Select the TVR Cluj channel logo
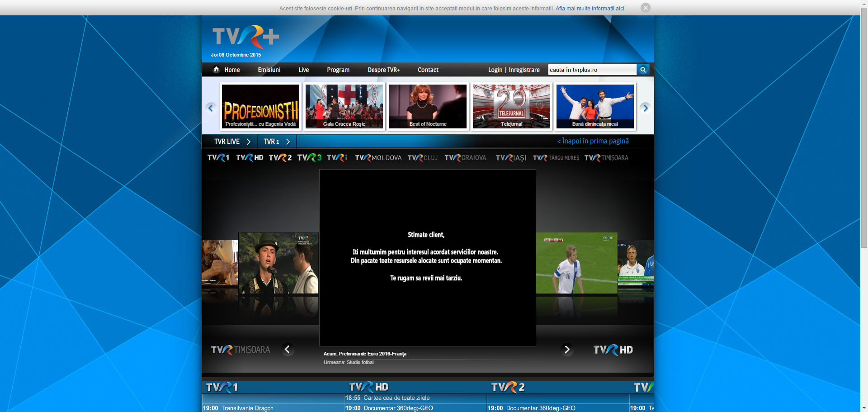 click(423, 158)
